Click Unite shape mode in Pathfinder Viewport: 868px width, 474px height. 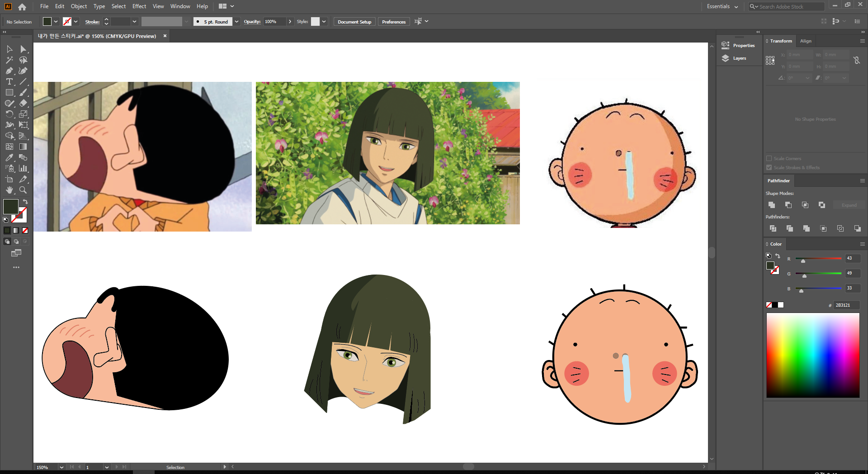pos(772,205)
